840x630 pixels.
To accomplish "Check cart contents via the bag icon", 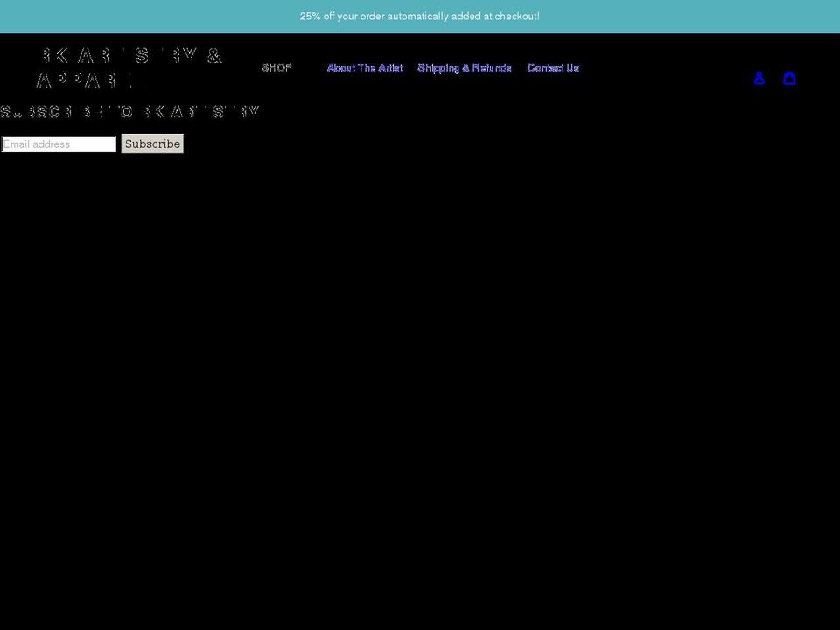I will [790, 78].
